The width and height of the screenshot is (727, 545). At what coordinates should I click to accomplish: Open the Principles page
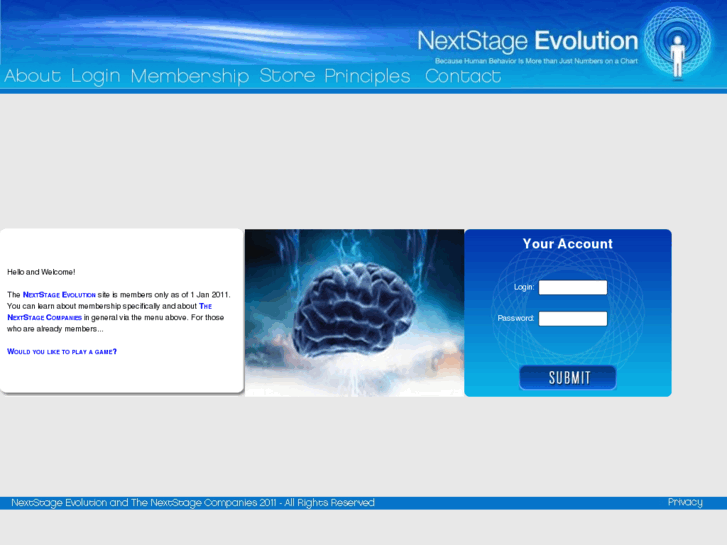pyautogui.click(x=367, y=77)
